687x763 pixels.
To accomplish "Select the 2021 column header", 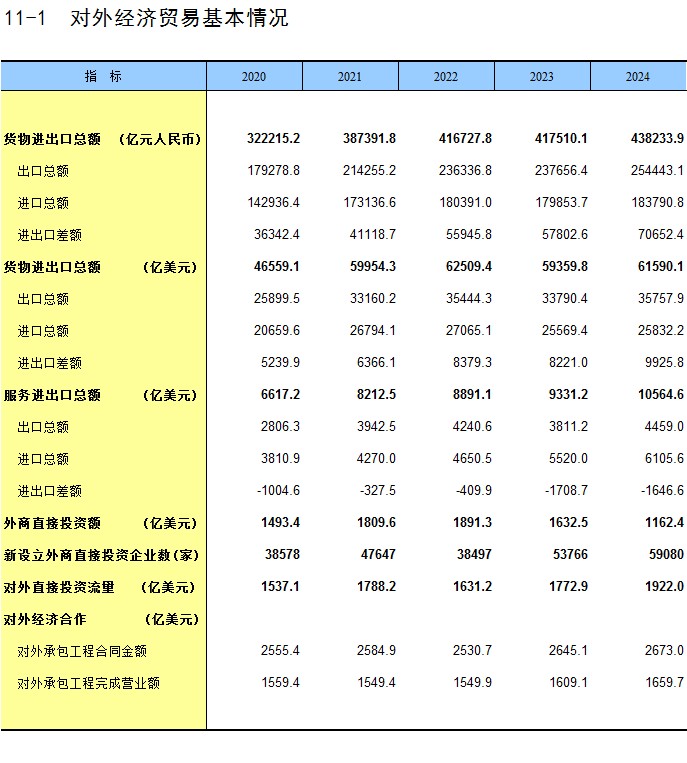I will coord(350,77).
